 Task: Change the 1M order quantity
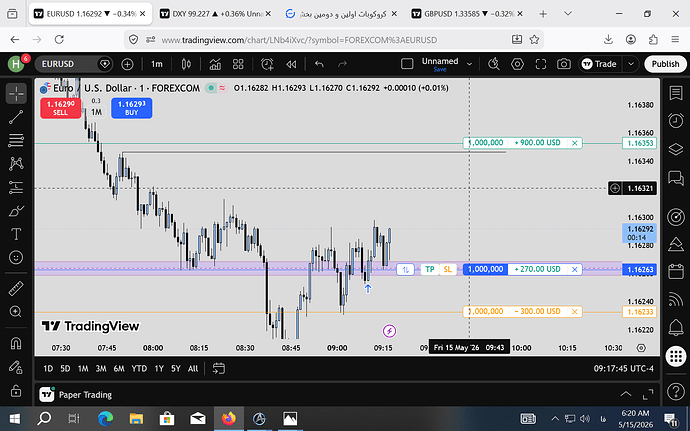point(96,112)
